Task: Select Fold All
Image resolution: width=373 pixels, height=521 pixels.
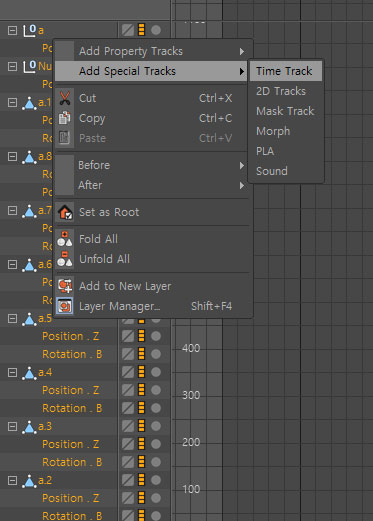Action: click(x=152, y=239)
